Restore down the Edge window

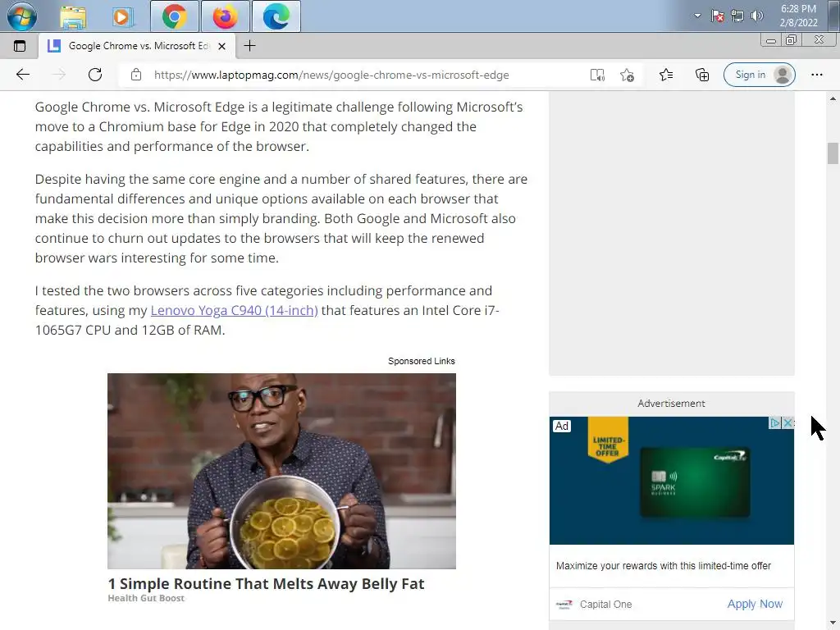coord(792,40)
